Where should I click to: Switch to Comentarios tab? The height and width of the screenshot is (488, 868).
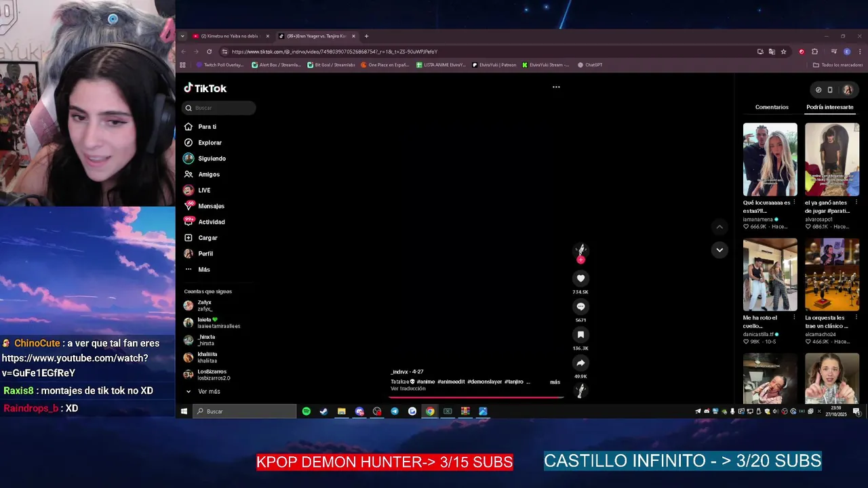coord(772,107)
